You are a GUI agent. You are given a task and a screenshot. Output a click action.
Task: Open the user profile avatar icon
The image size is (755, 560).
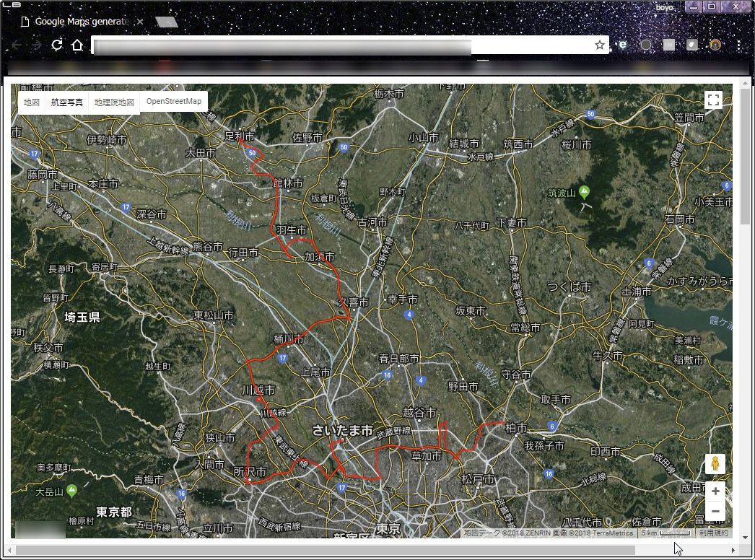(x=715, y=45)
